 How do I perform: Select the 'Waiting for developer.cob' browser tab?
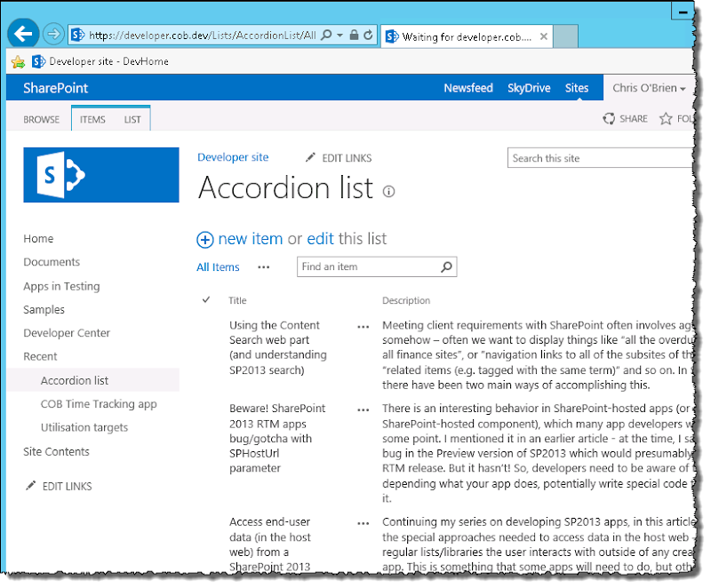[466, 36]
